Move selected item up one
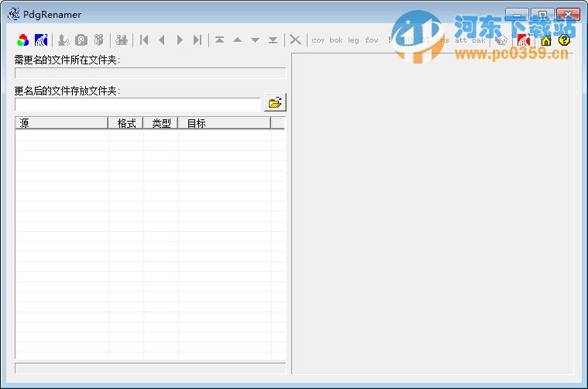The height and width of the screenshot is (389, 588). coord(237,40)
